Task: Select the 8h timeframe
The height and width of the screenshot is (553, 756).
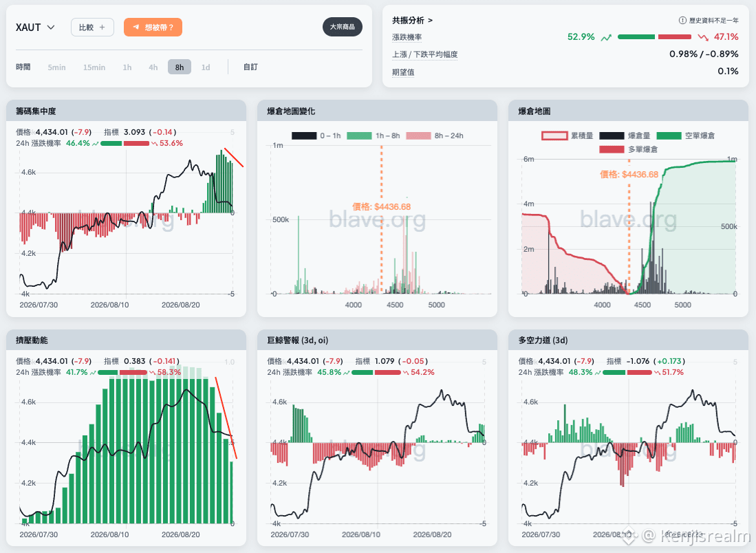Action: [180, 67]
